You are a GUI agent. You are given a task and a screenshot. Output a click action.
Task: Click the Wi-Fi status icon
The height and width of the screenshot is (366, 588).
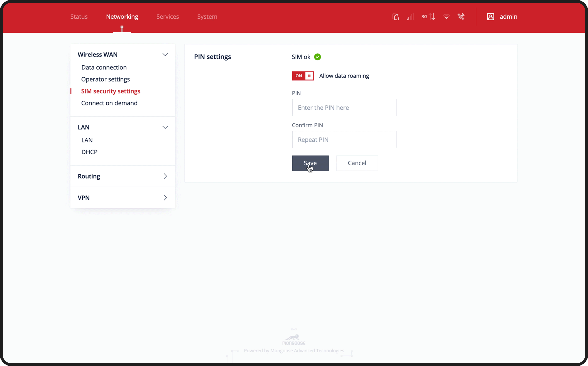446,17
